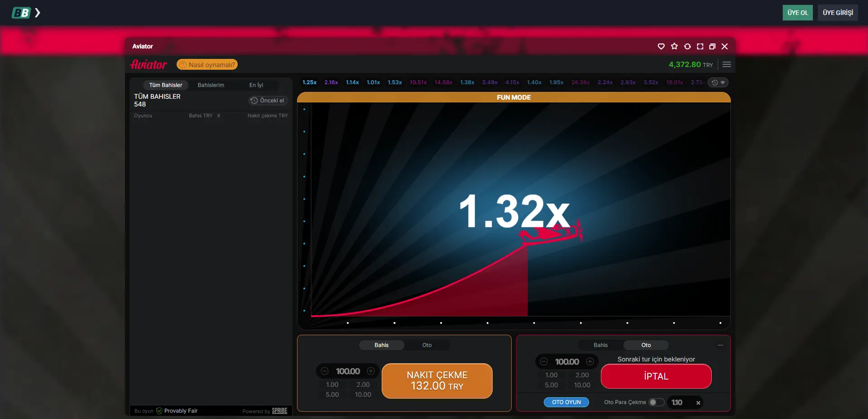Click the Aviator red logo
The height and width of the screenshot is (419, 868).
click(x=149, y=64)
